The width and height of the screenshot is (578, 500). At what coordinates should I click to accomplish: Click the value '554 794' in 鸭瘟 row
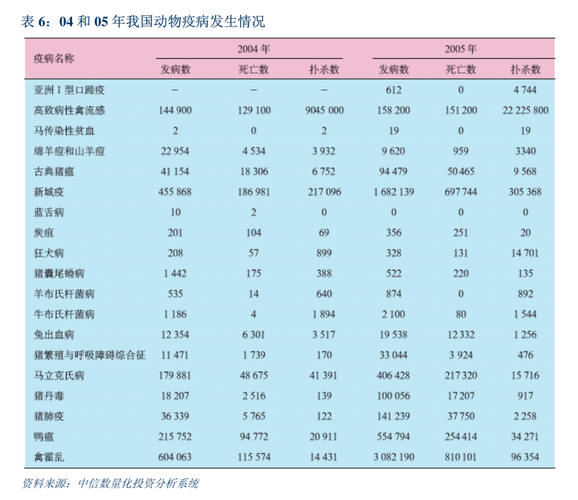[394, 437]
